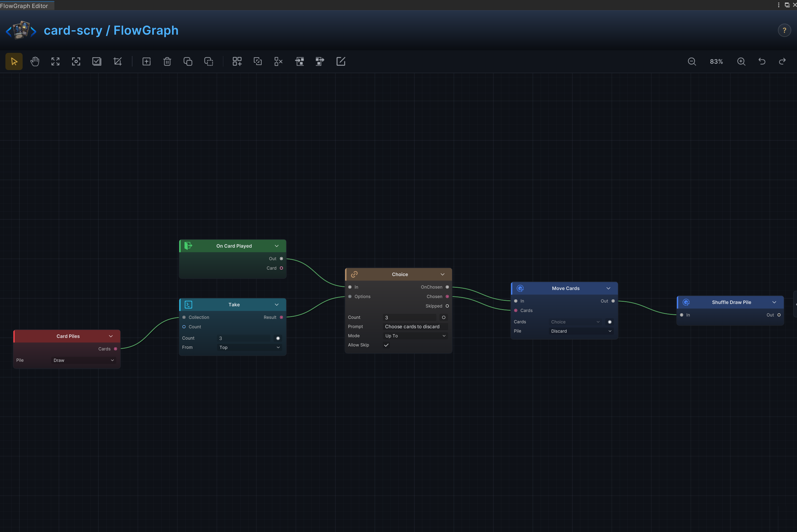Viewport: 797px width, 532px height.
Task: Click the trash delete icon
Action: tap(167, 61)
